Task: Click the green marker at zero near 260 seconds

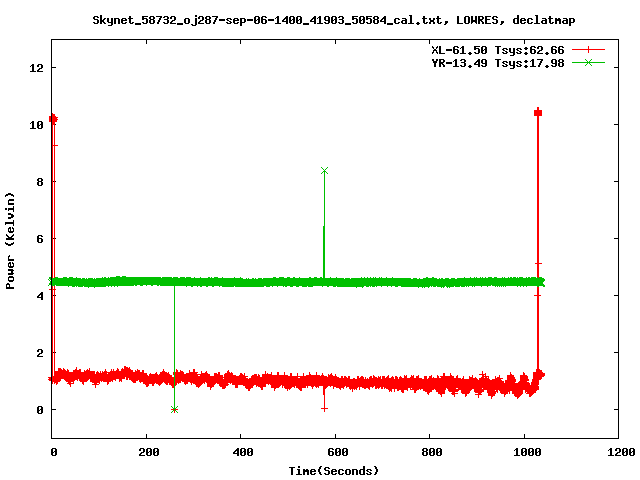Action: tap(174, 409)
